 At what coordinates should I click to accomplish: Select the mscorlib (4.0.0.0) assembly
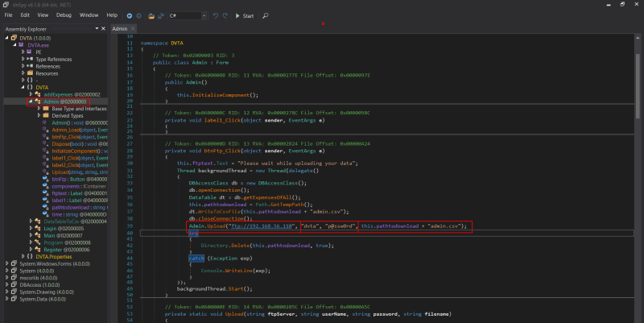coord(39,278)
